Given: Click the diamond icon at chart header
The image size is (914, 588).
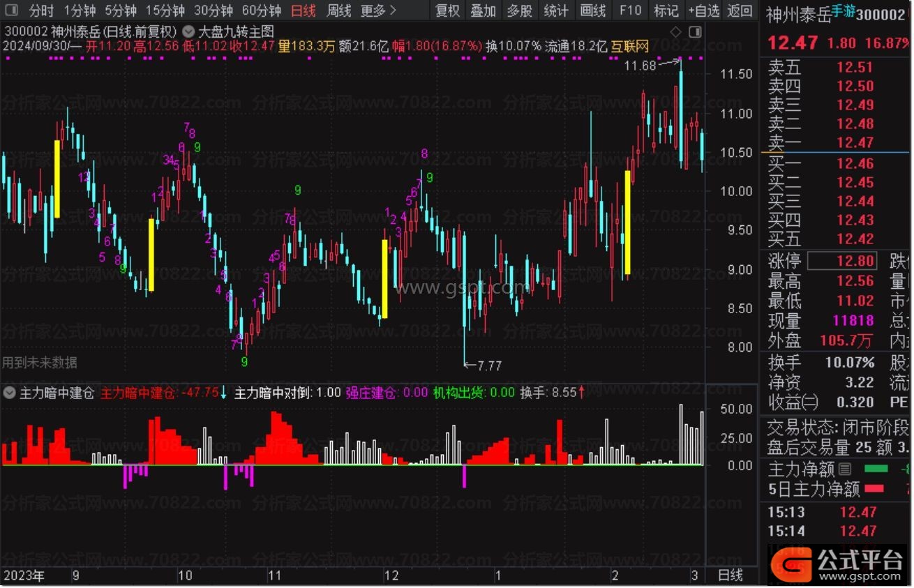Looking at the screenshot, I should click(x=675, y=32).
